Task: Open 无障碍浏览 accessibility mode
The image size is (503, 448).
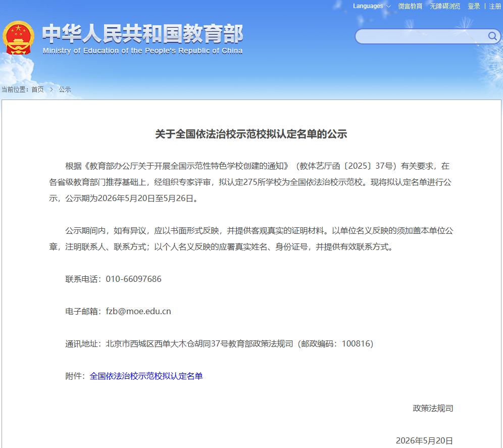Action: coord(444,6)
